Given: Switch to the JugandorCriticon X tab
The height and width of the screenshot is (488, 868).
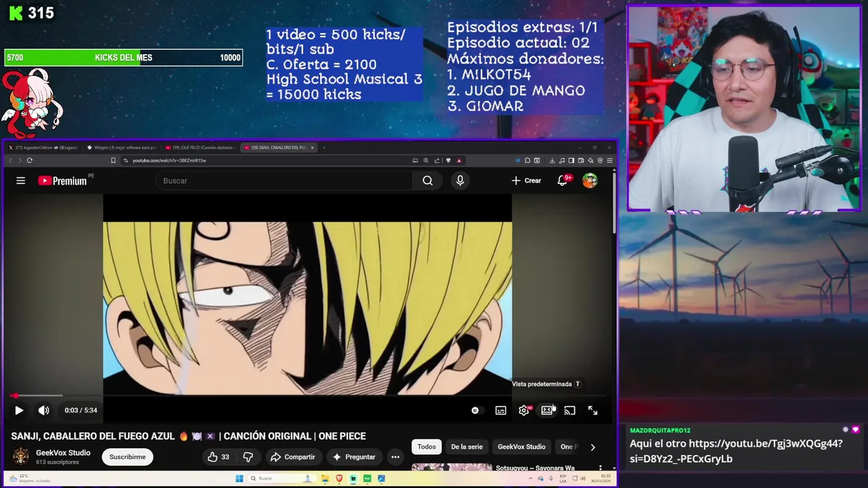Looking at the screenshot, I should point(44,147).
